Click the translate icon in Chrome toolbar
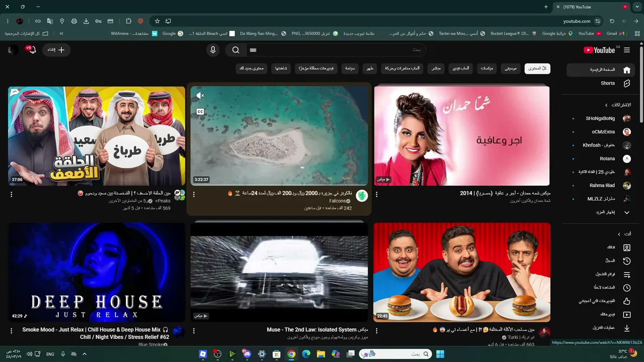Screen dimensions: 644x362 click(x=50, y=21)
